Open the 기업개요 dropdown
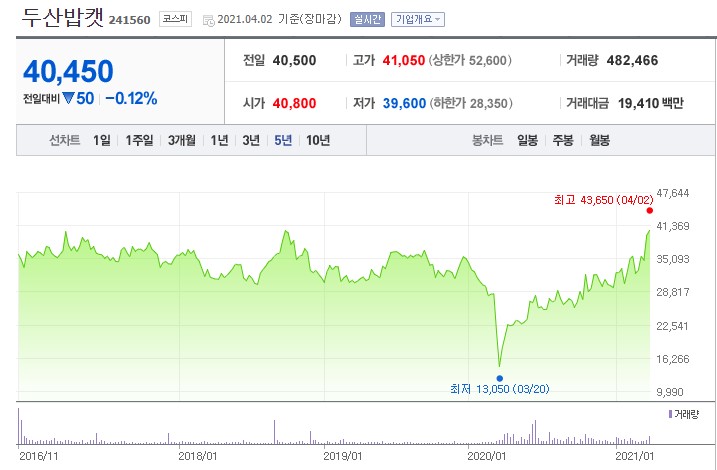The image size is (717, 470). [x=418, y=19]
